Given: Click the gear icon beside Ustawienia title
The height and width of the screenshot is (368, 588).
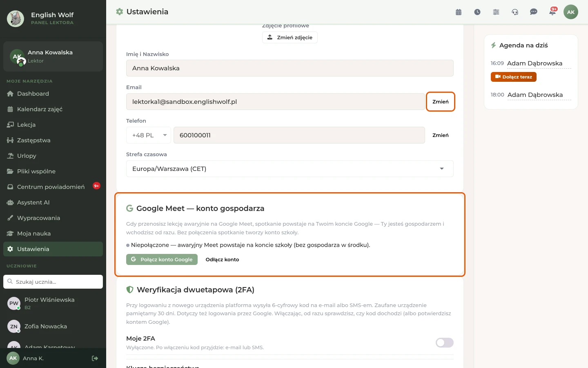Looking at the screenshot, I should [119, 12].
